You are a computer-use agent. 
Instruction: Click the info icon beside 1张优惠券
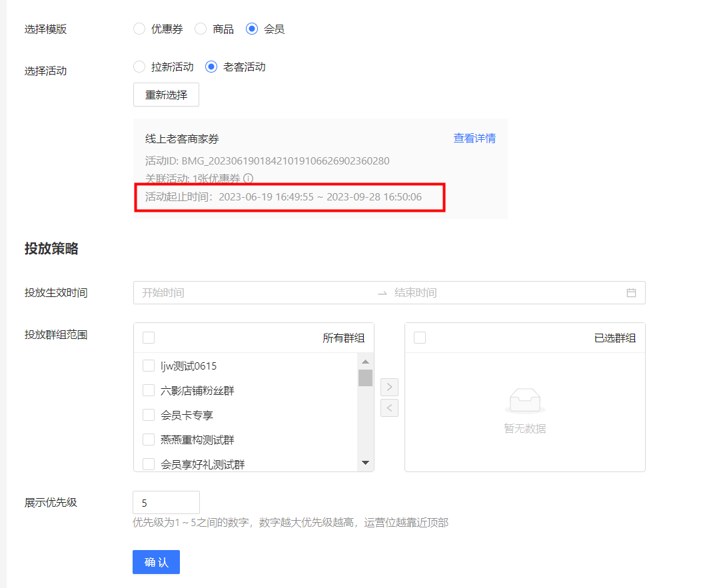[249, 178]
